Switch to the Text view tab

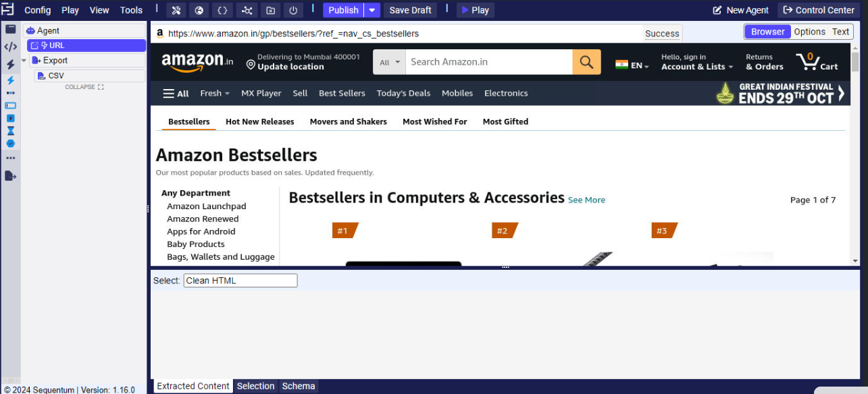pos(840,32)
